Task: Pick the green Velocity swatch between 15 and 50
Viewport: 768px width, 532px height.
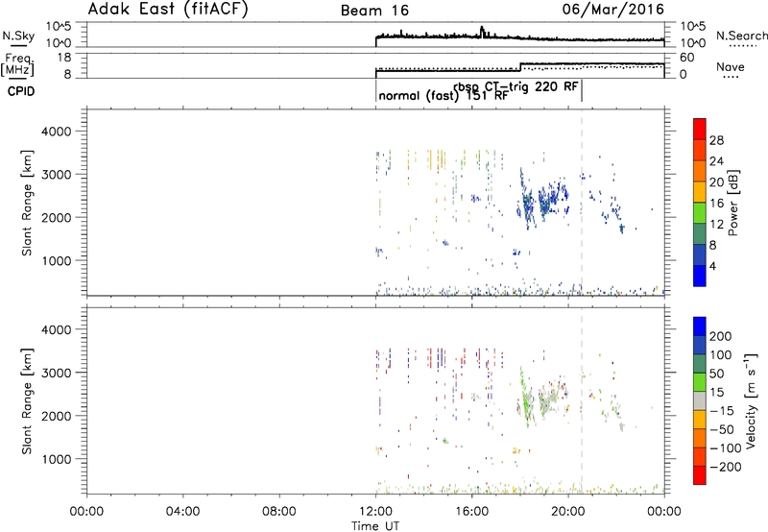Action: pos(700,382)
